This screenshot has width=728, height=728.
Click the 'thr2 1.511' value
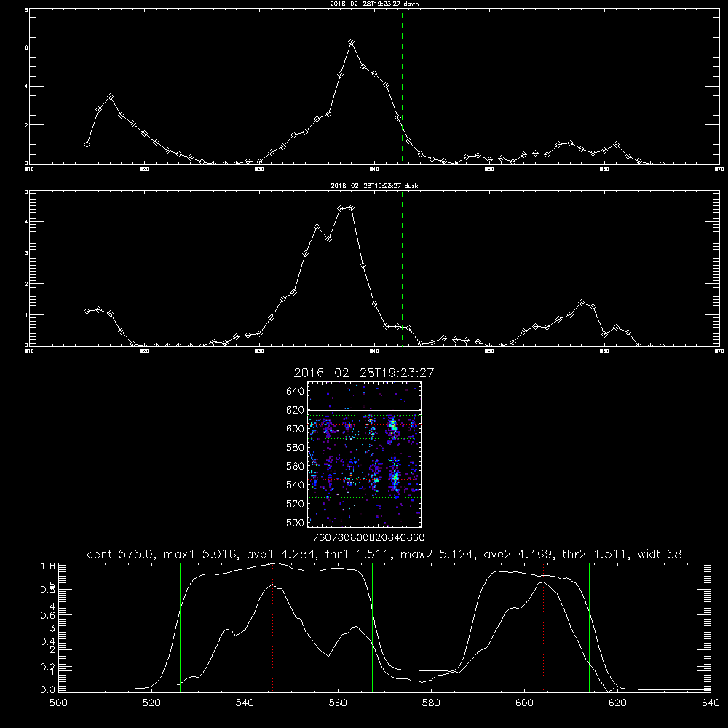596,554
